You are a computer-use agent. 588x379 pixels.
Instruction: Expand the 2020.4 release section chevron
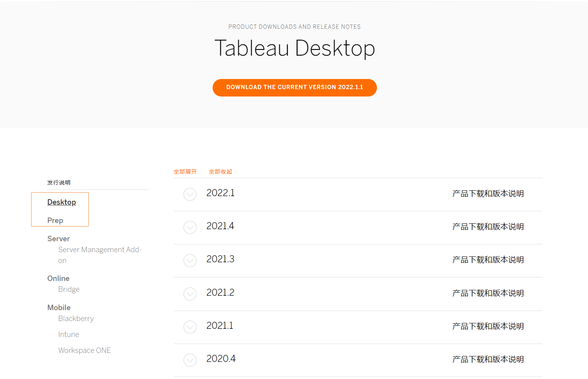190,360
